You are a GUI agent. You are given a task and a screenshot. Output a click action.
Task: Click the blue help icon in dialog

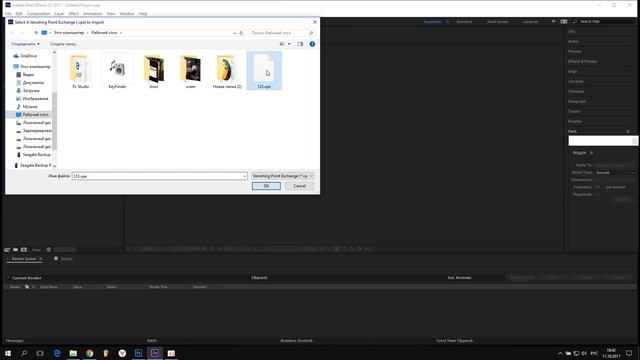coord(312,44)
